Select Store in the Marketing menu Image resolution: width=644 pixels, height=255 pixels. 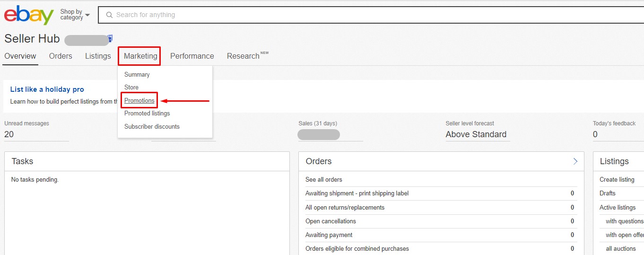click(131, 87)
